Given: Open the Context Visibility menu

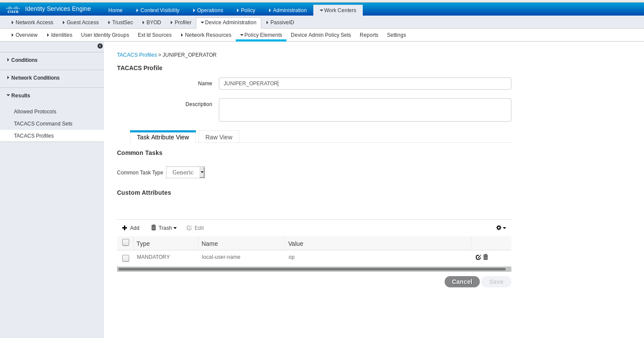Looking at the screenshot, I should (157, 10).
